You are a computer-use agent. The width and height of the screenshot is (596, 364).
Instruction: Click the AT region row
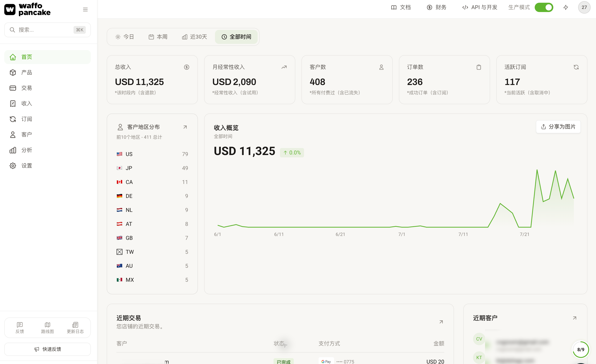click(152, 224)
